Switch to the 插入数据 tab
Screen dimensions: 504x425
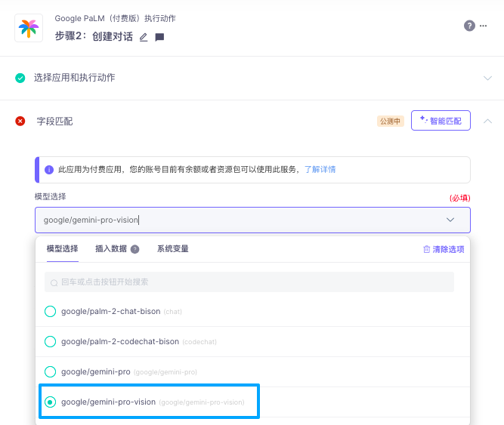111,249
